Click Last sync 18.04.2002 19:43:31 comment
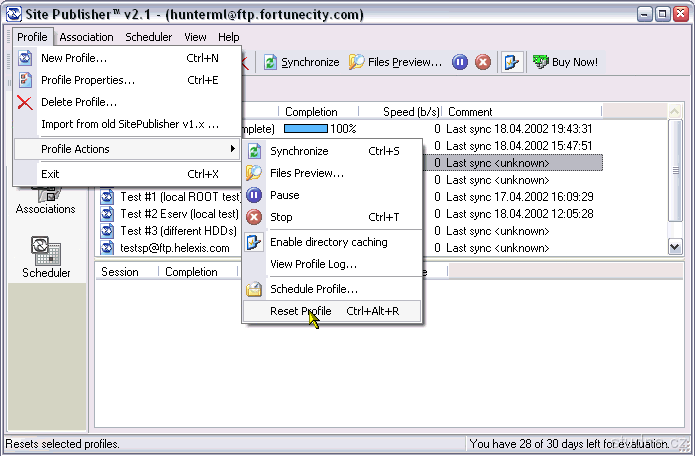Screen dimensions: 695x456 (x=519, y=129)
